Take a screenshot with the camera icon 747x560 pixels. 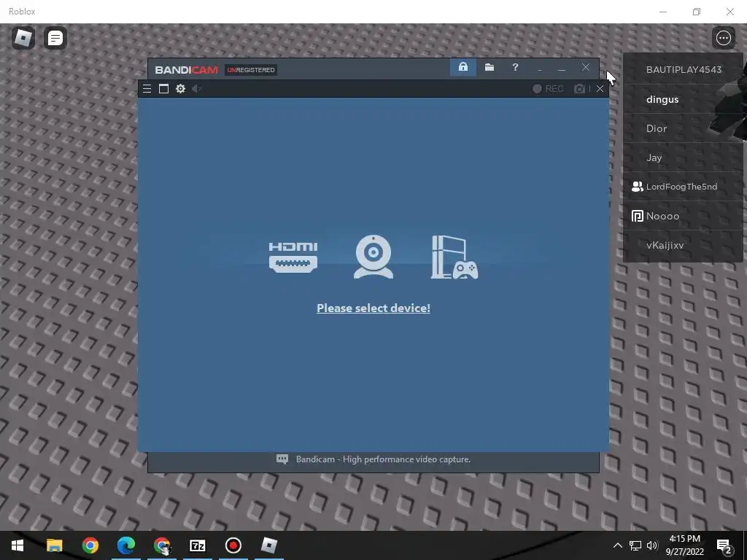[579, 88]
